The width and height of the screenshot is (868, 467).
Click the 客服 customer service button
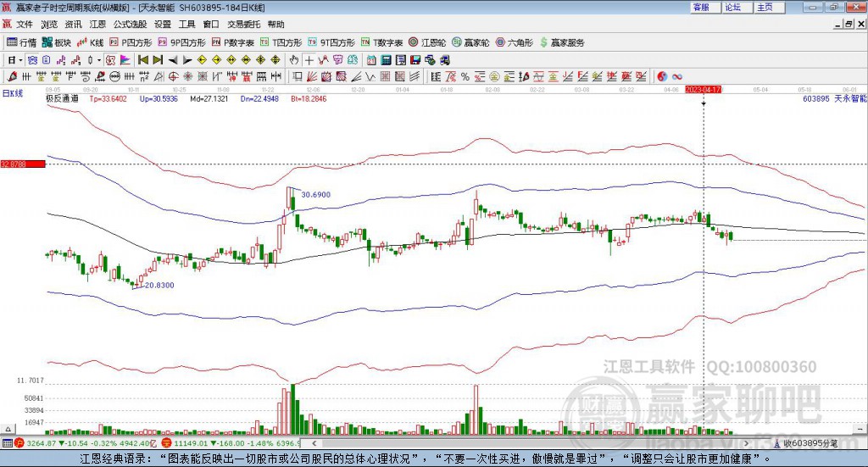coord(705,7)
